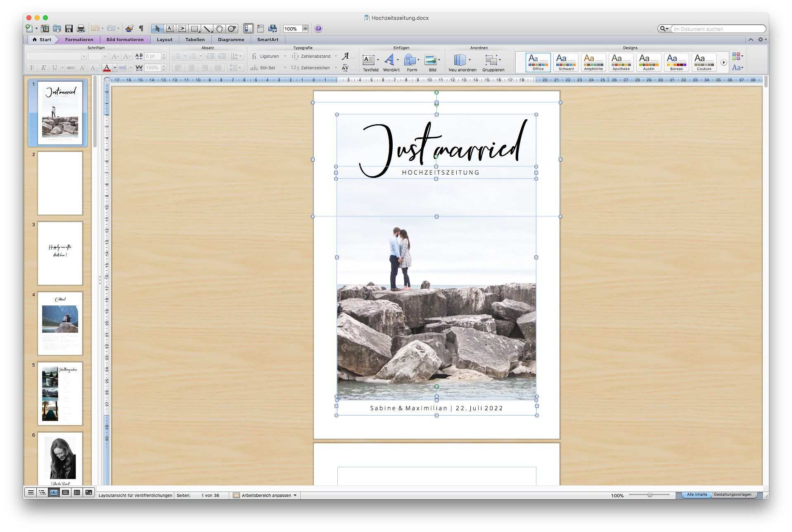Select the line drawing tool

tap(207, 28)
